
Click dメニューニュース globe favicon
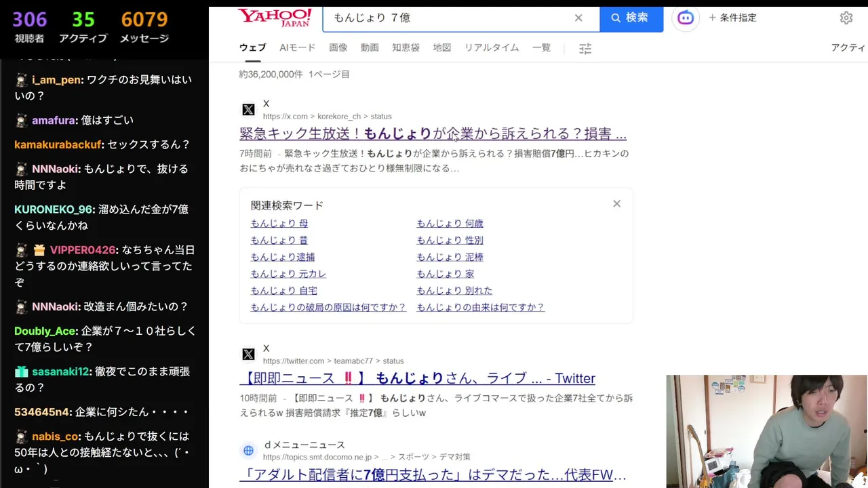pyautogui.click(x=248, y=451)
